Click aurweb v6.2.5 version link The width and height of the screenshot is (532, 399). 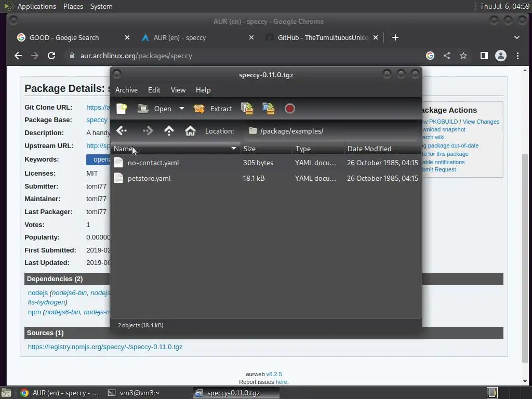274,374
